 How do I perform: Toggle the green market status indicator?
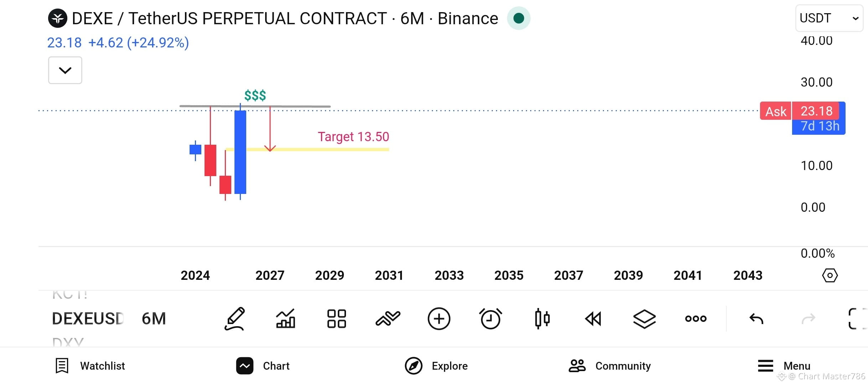pyautogui.click(x=519, y=18)
